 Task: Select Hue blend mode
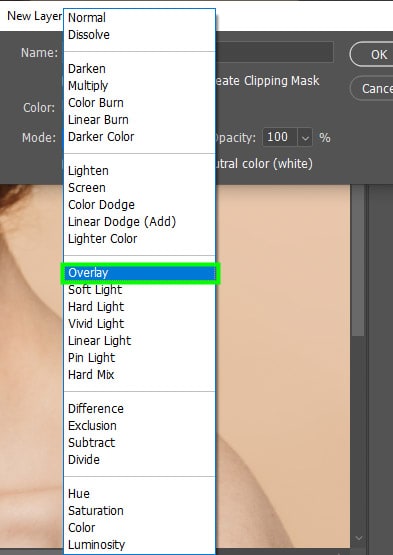[x=139, y=493]
